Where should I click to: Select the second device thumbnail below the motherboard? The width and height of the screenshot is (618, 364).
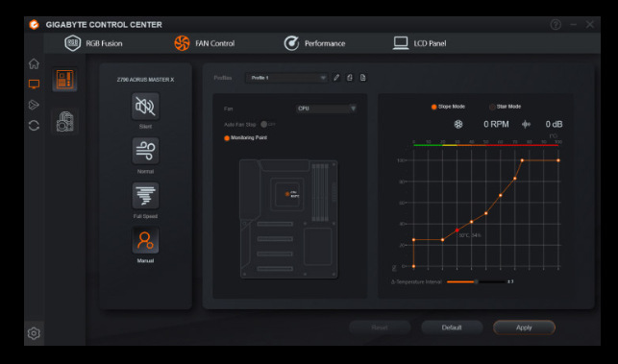64,121
